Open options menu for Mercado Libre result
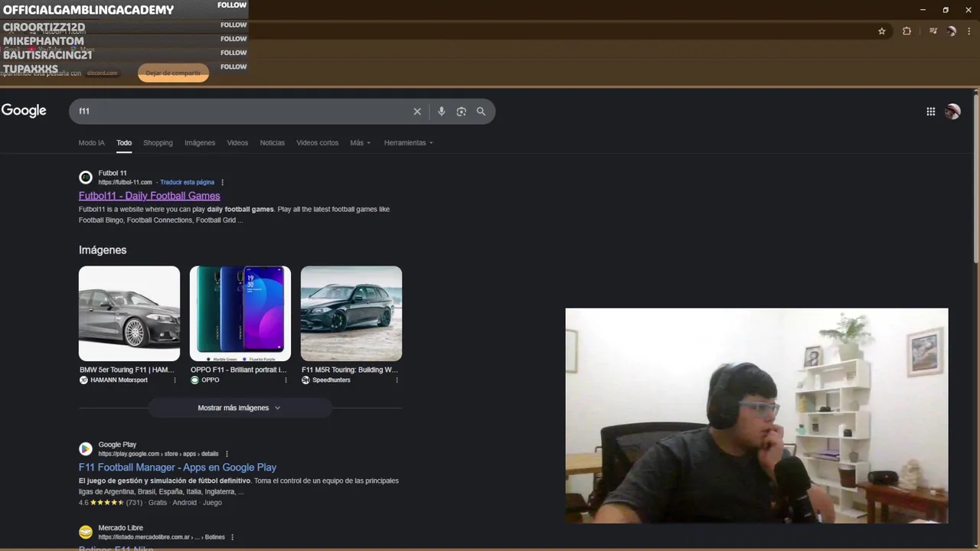The height and width of the screenshot is (551, 980). 233,537
